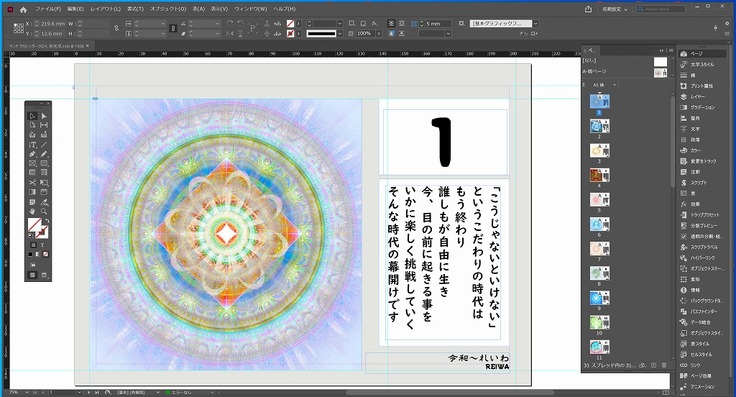Open the zoom level dropdown in status bar
Image resolution: width=736 pixels, height=397 pixels.
coord(27,392)
